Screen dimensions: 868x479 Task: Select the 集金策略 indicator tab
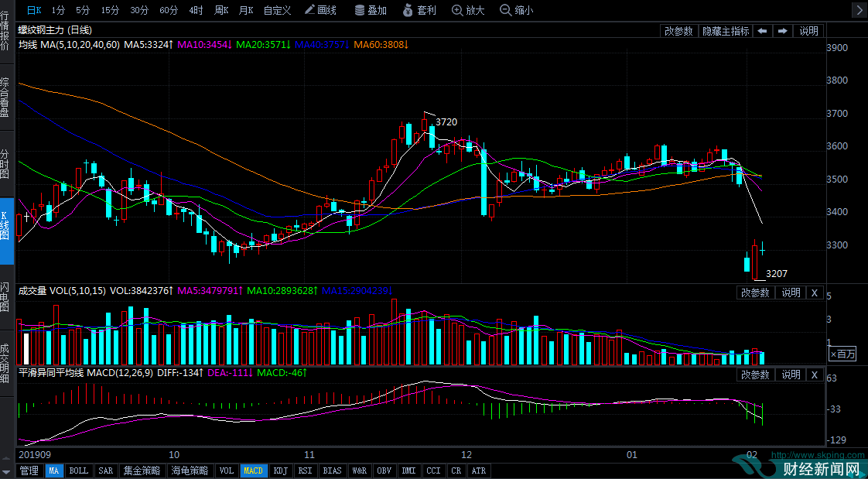142,470
